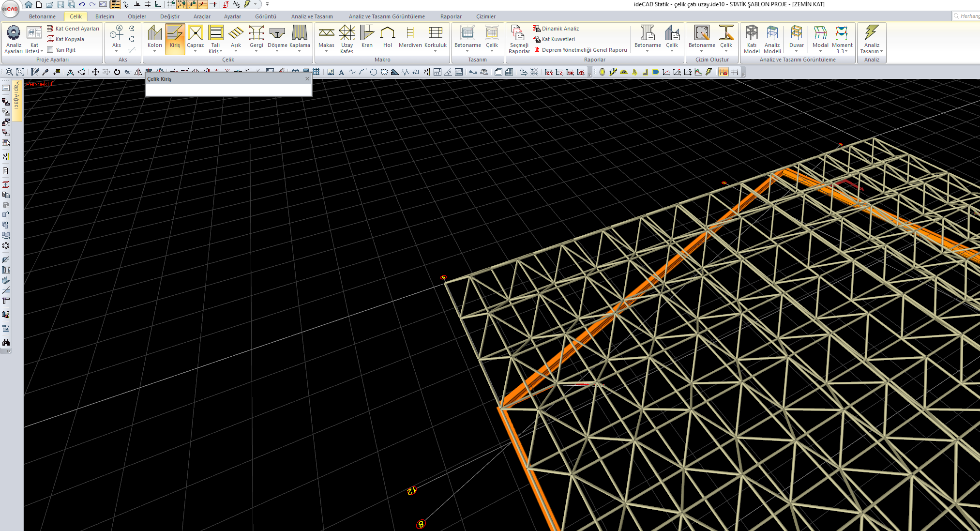Expand the left sidebar overflow arrow
Screen dimensions: 980x531
(9, 351)
